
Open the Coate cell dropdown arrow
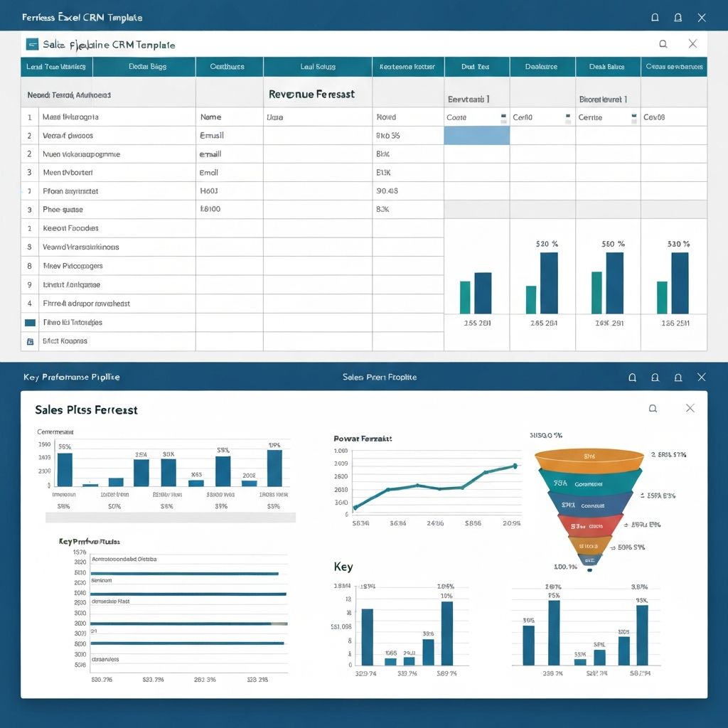point(504,118)
